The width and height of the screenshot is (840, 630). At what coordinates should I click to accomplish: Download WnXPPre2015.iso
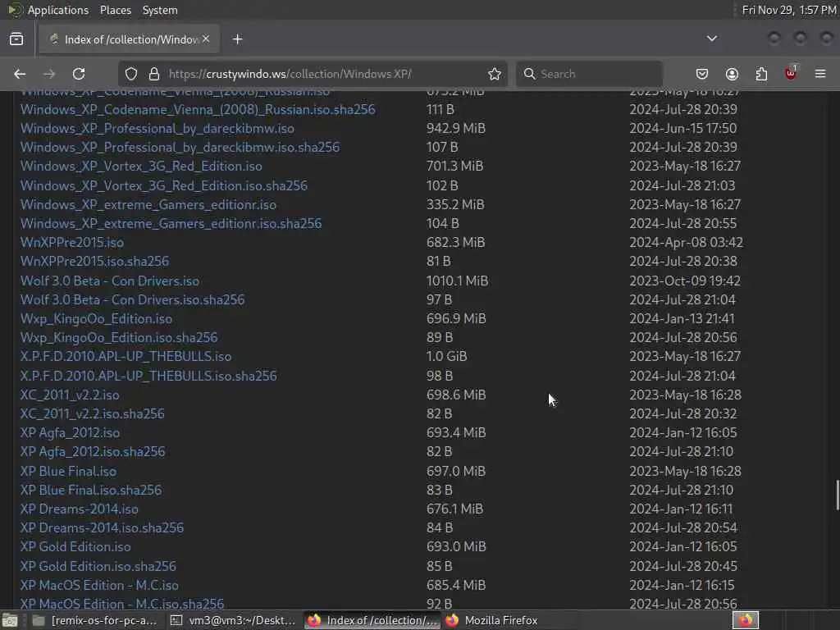72,242
